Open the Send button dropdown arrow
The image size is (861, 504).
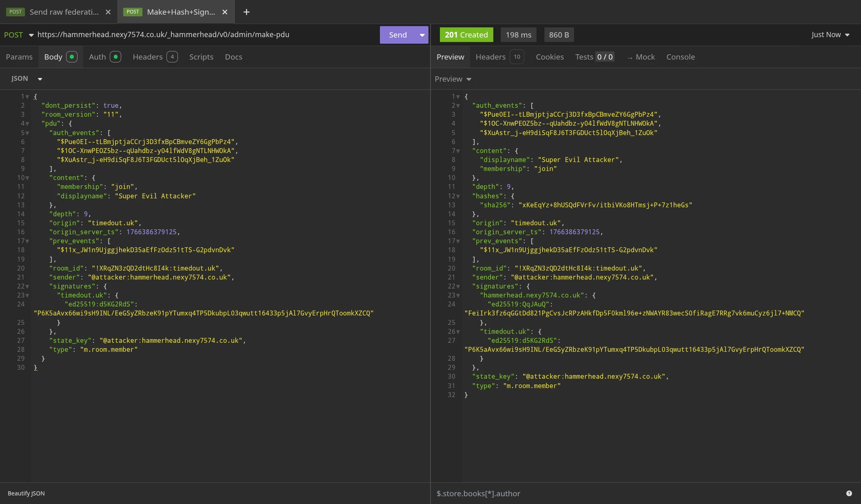422,35
